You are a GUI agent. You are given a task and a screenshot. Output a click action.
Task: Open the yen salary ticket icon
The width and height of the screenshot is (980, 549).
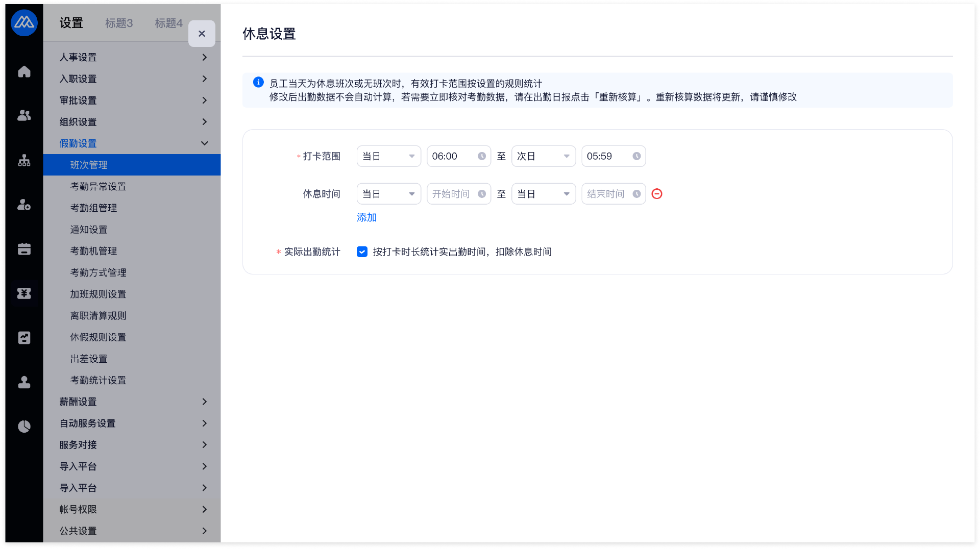click(x=24, y=293)
